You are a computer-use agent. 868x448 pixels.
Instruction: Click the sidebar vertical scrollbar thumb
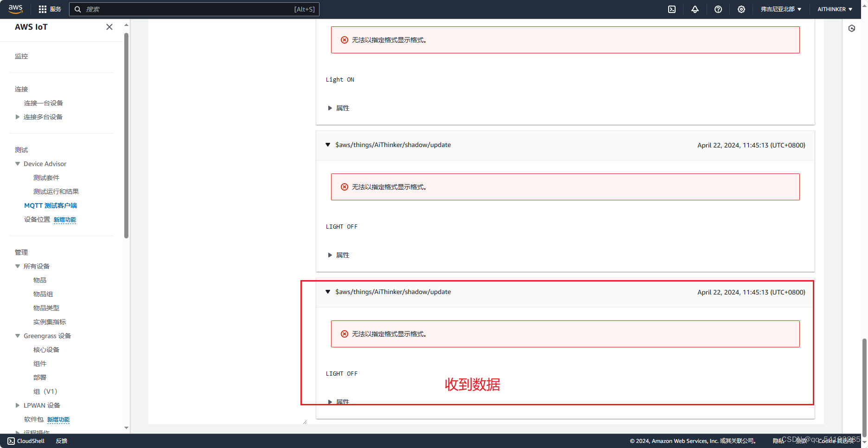[126, 135]
